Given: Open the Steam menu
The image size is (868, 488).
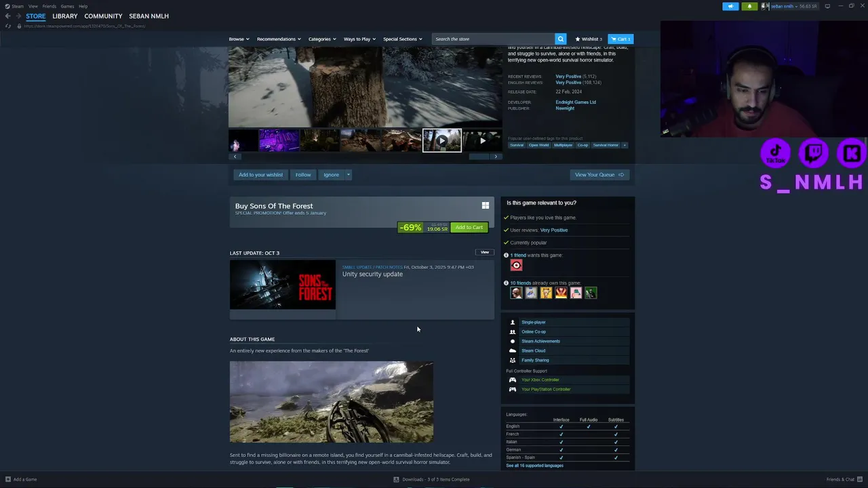Looking at the screenshot, I should [14, 6].
